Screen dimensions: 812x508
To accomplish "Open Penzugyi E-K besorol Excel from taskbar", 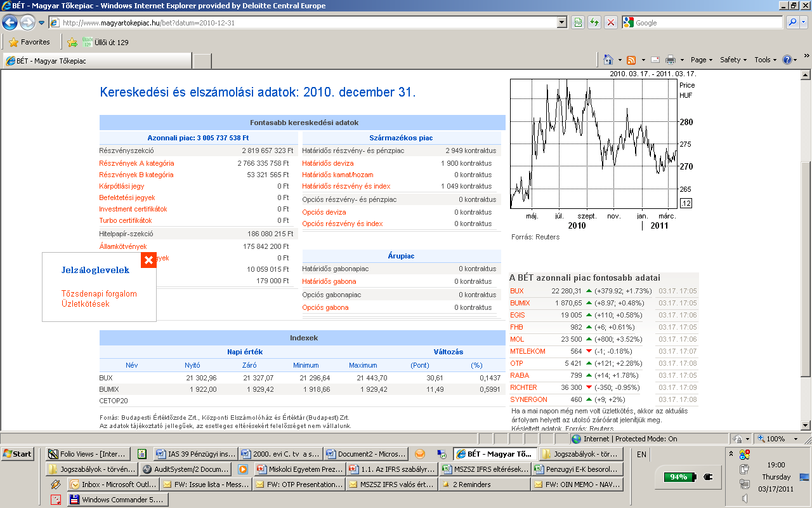I will point(578,469).
